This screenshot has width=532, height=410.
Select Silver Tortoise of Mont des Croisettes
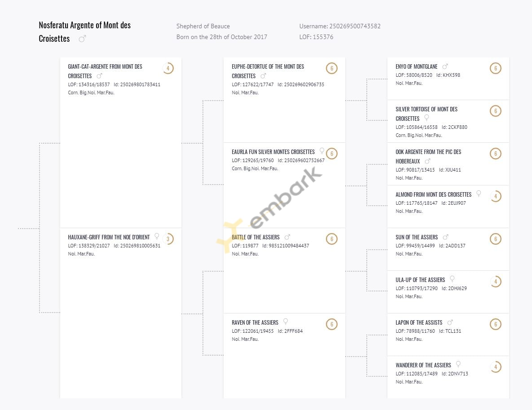[x=426, y=114]
